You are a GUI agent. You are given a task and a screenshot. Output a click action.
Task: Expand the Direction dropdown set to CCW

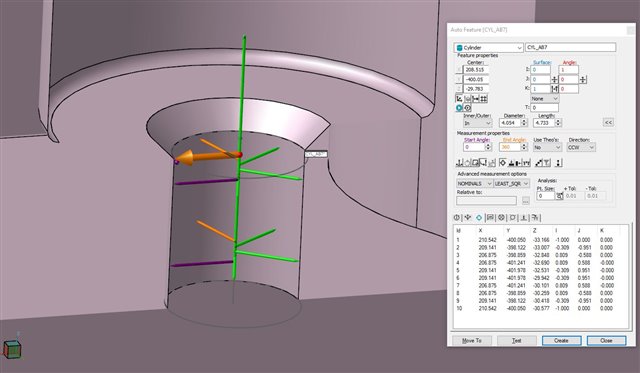[x=581, y=147]
